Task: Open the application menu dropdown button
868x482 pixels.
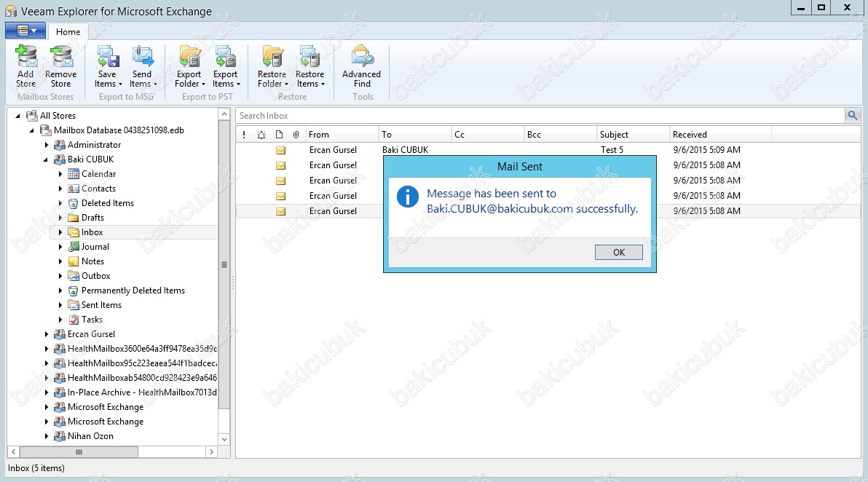Action: (25, 31)
